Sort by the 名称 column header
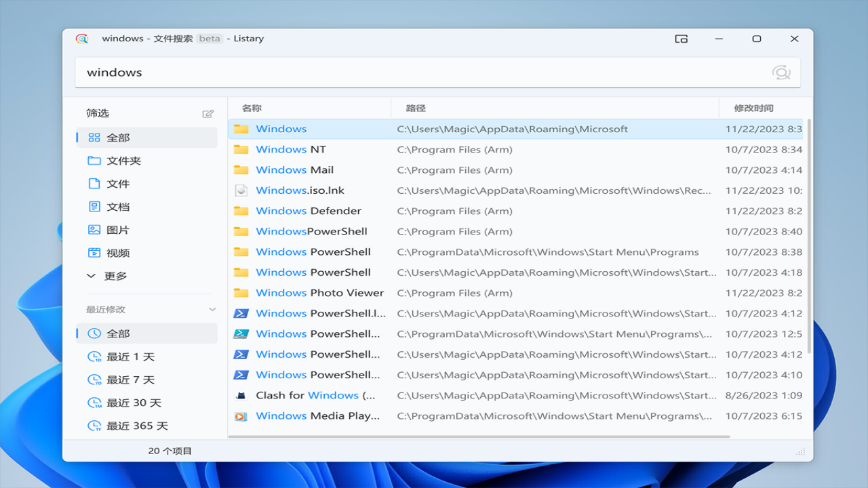 [x=252, y=108]
